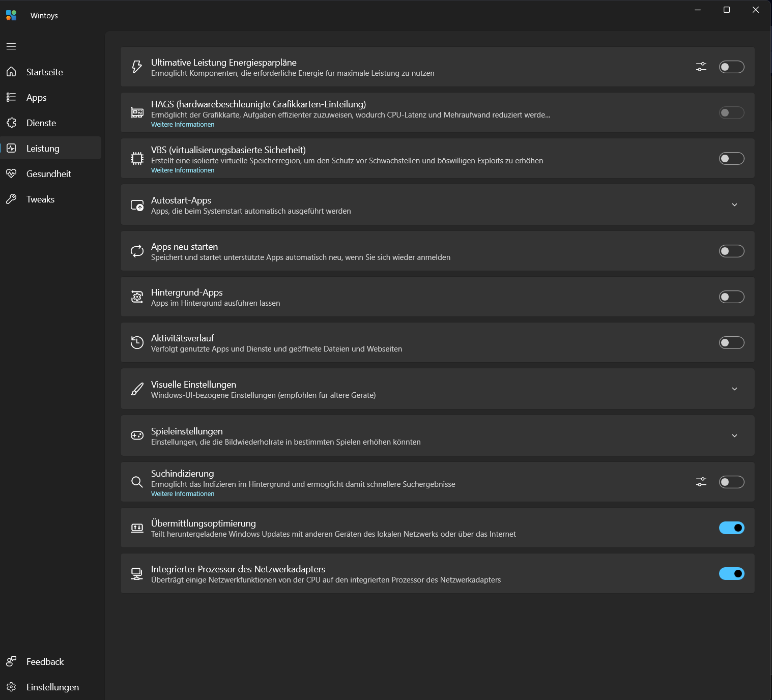Open the hamburger navigation menu

click(11, 46)
